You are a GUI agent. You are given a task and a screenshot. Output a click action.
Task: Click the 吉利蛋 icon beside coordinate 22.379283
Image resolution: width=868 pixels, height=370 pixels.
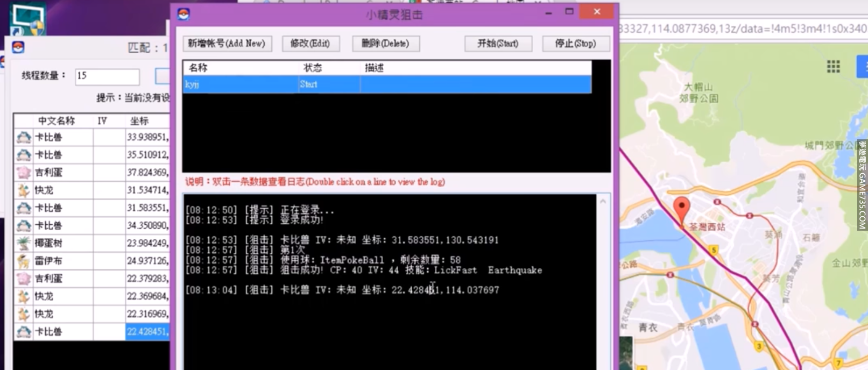[24, 279]
